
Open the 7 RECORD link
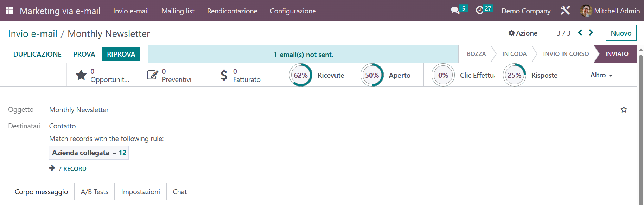(72, 169)
